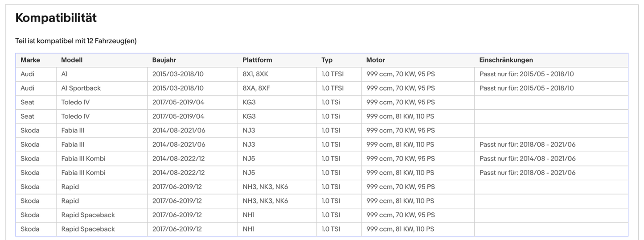Screen dimensions: 644x240
Task: Click the Motor column header
Action: pyautogui.click(x=375, y=60)
